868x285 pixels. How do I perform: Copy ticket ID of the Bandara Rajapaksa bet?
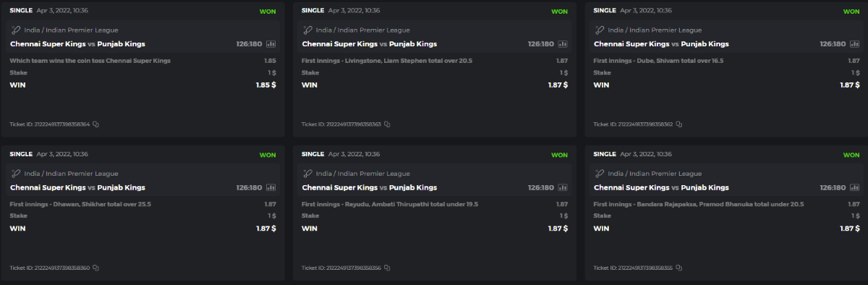click(678, 268)
